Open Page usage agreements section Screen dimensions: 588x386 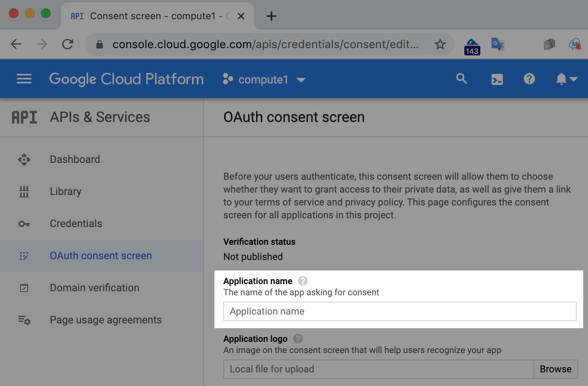click(106, 320)
